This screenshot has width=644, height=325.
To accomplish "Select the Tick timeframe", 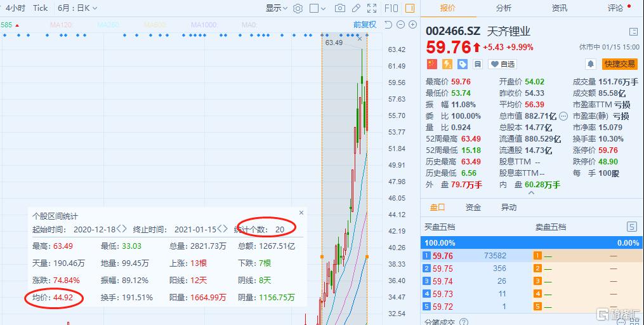I will [40, 8].
